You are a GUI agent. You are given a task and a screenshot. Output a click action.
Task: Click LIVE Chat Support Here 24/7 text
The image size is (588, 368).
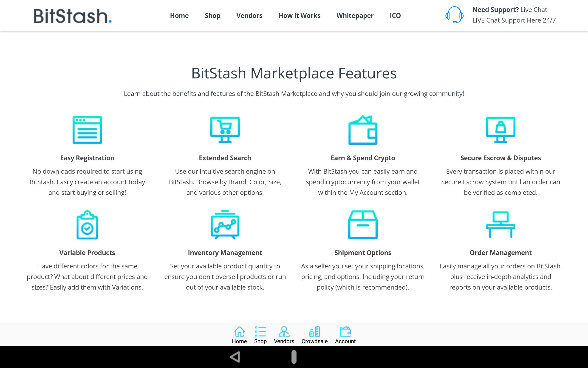tap(514, 20)
